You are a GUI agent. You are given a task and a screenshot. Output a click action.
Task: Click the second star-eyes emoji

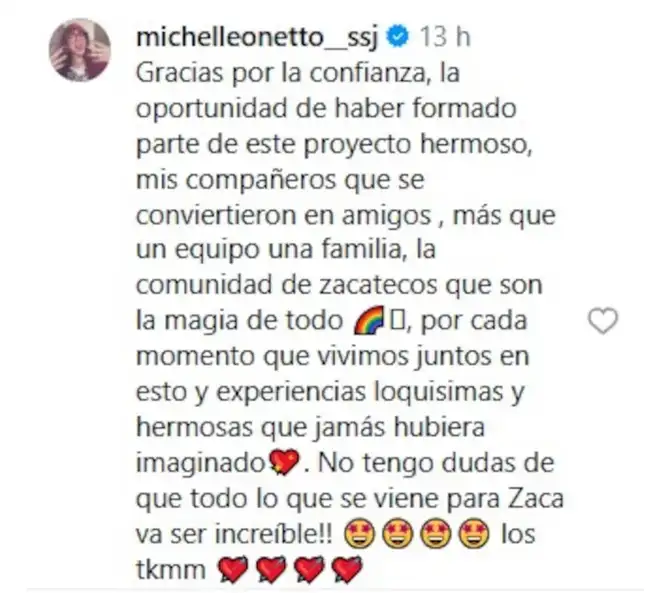click(x=398, y=534)
